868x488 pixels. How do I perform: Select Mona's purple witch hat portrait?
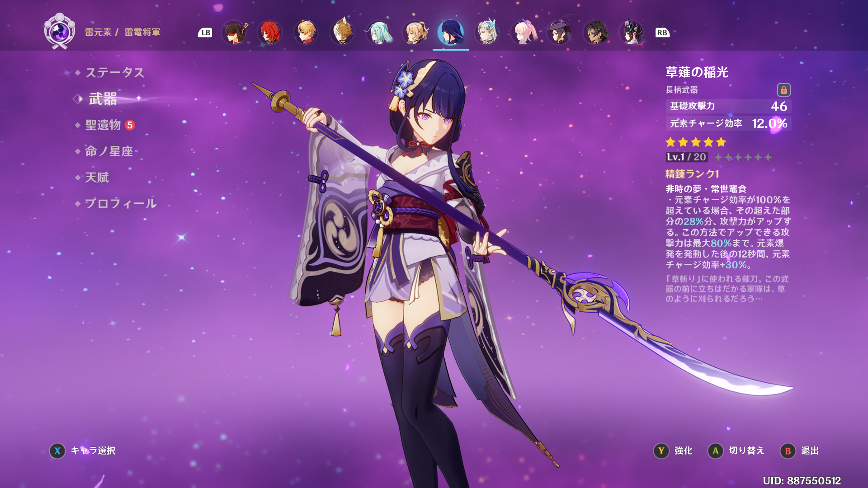(559, 33)
